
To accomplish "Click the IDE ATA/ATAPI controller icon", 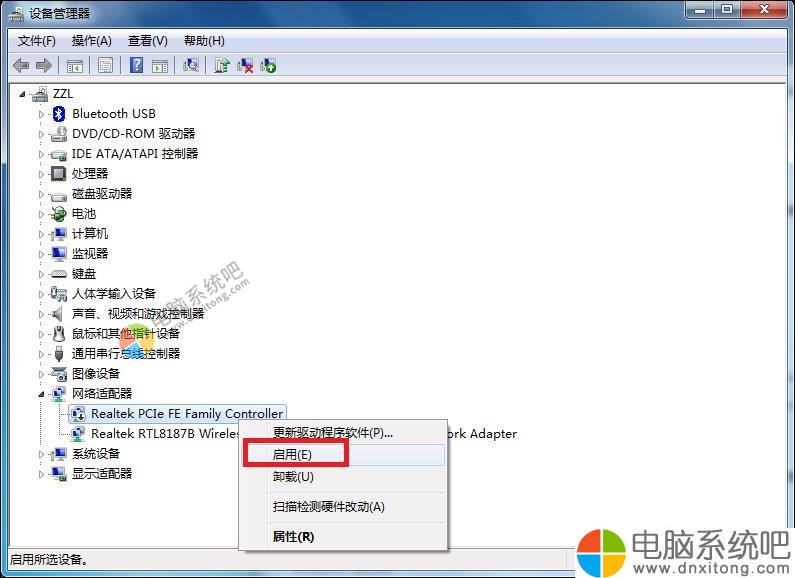I will click(59, 154).
